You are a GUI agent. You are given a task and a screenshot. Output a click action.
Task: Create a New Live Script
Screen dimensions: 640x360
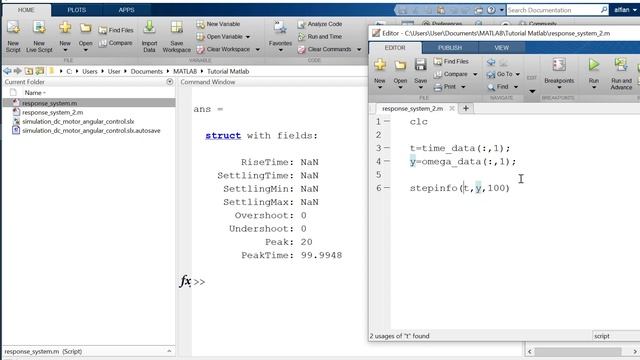click(39, 36)
